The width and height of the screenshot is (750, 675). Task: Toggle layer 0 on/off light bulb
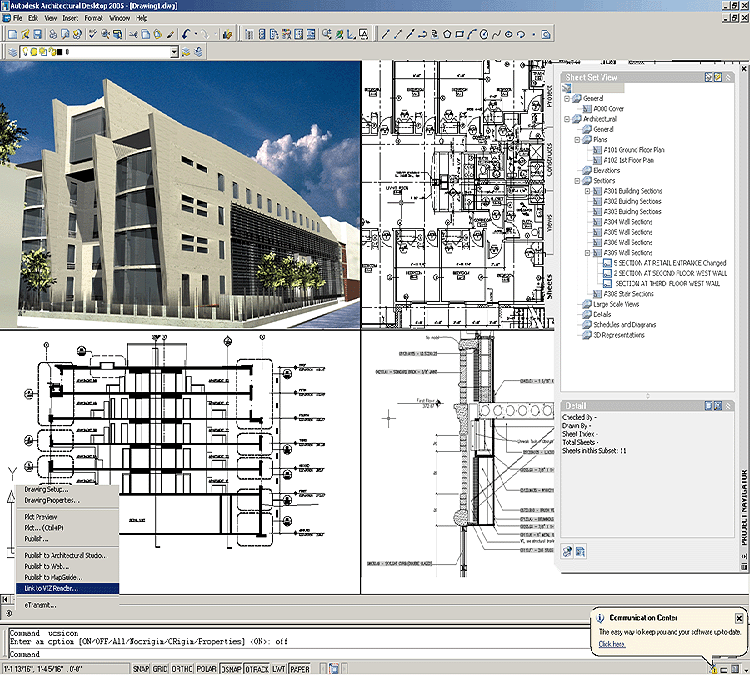[26, 52]
